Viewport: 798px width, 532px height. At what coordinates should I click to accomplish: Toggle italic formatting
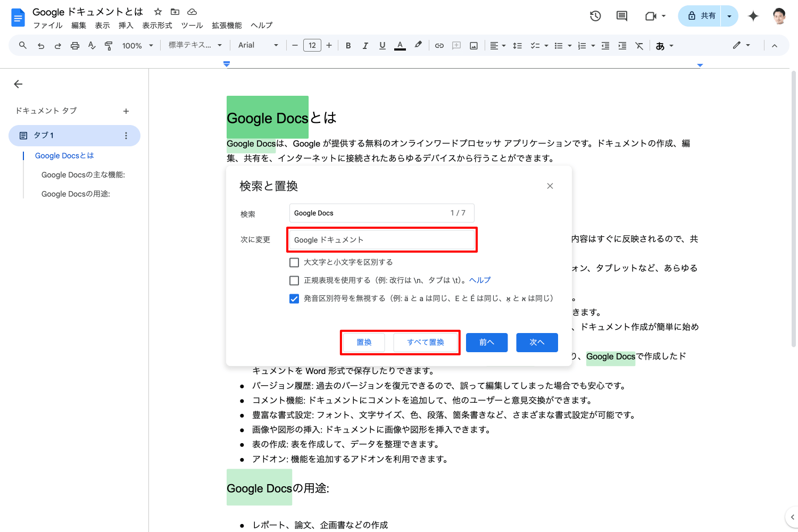point(365,46)
